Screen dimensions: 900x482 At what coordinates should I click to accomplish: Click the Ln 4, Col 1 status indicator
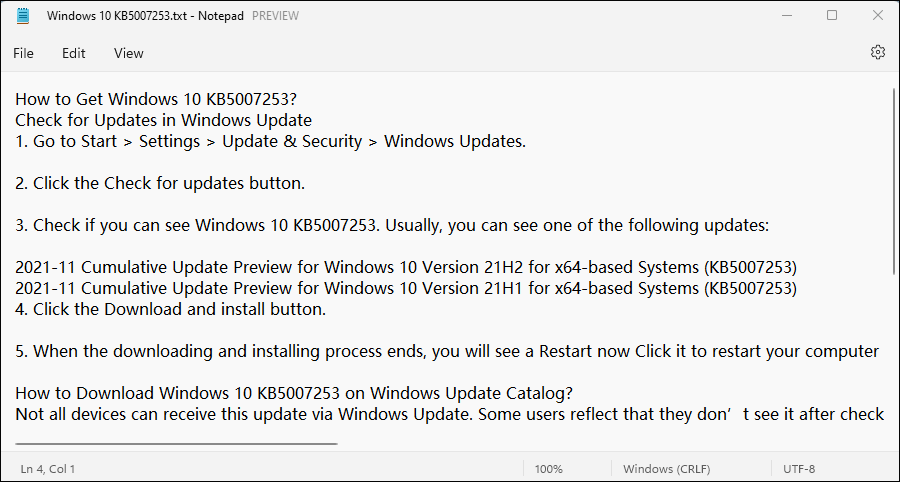click(48, 468)
